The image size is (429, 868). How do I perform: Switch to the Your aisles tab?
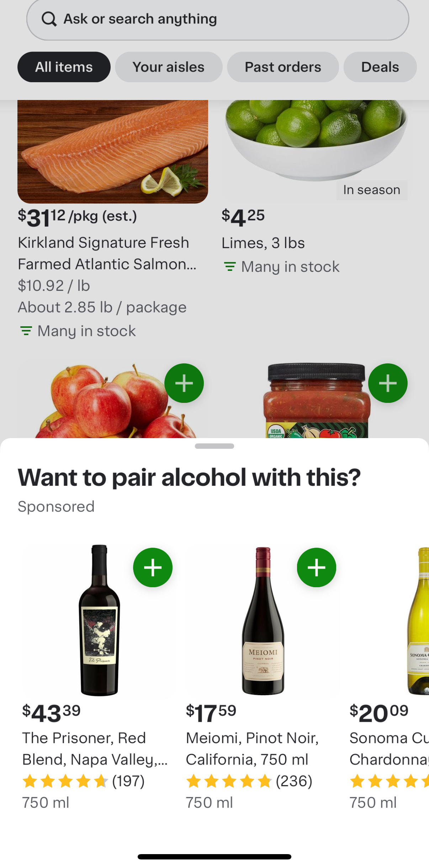(x=169, y=67)
